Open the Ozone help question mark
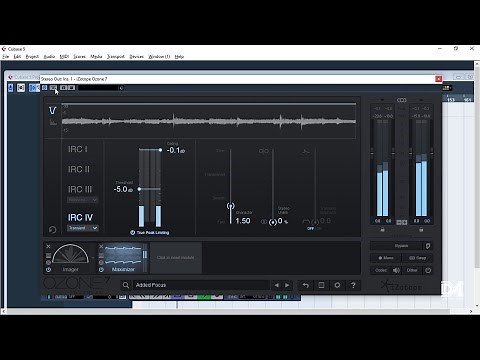Screen dimensions: 480x360 353,285
